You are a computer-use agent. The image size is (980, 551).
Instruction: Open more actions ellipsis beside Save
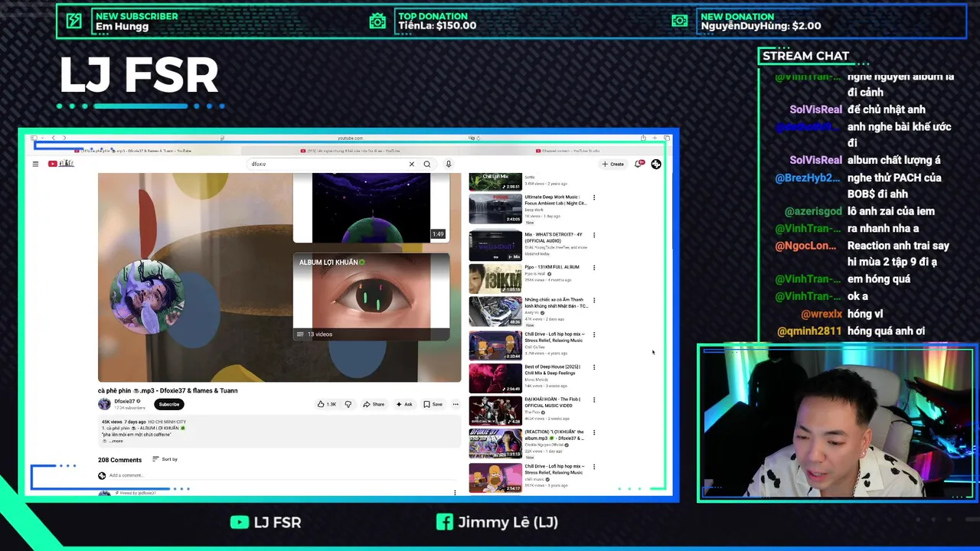coord(456,404)
